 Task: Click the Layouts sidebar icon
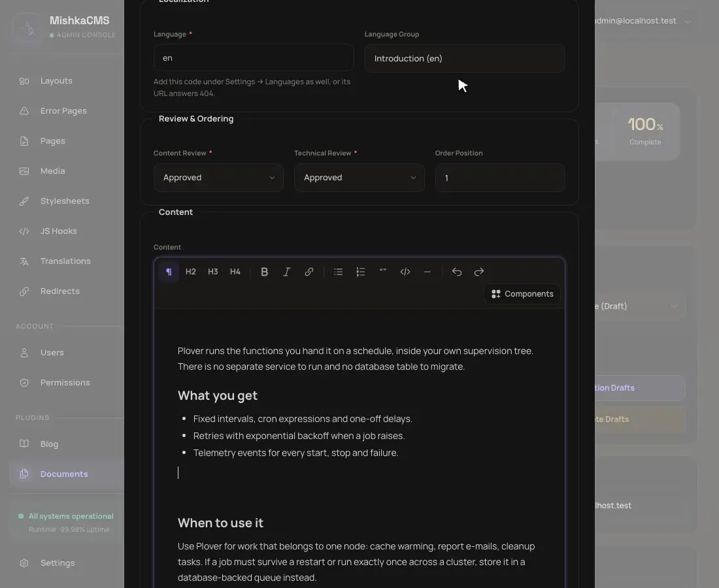(24, 81)
